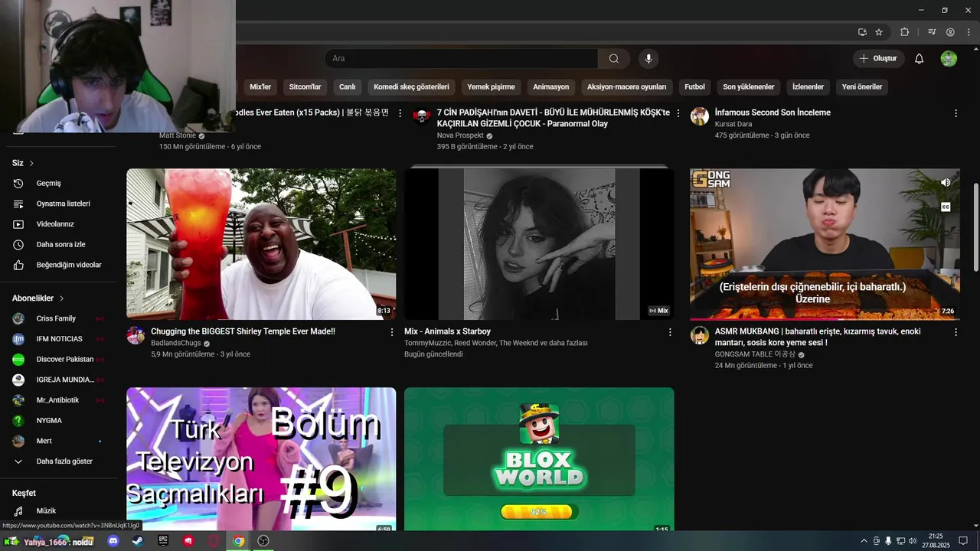980x551 pixels.
Task: Click the page vertical scrollbar thumb
Action: pos(975,227)
